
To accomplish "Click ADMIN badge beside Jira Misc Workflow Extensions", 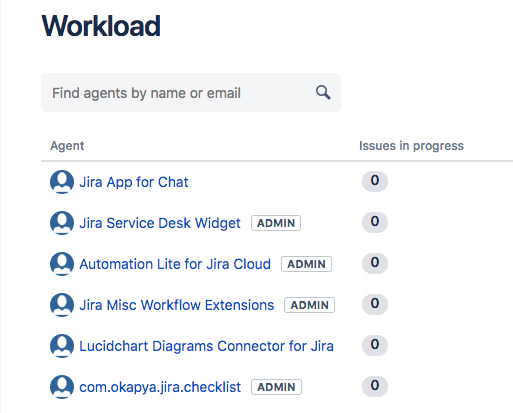I will pyautogui.click(x=309, y=305).
